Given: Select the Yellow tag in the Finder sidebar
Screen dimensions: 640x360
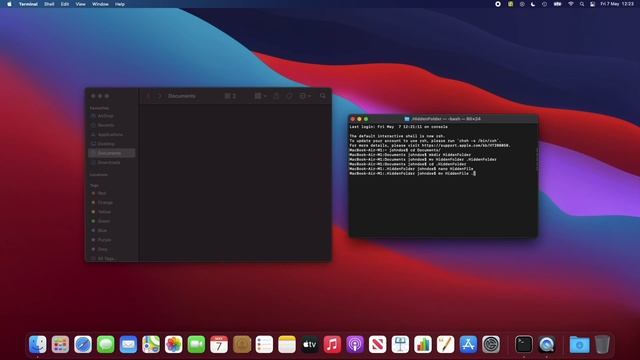Looking at the screenshot, I should point(112,212).
